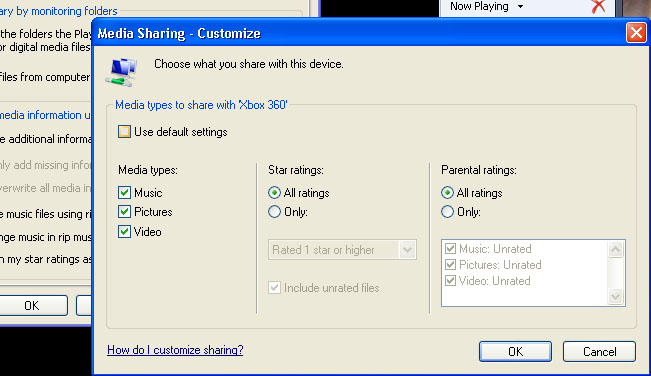Image resolution: width=651 pixels, height=376 pixels.
Task: Click OK in the background options window
Action: coord(32,305)
